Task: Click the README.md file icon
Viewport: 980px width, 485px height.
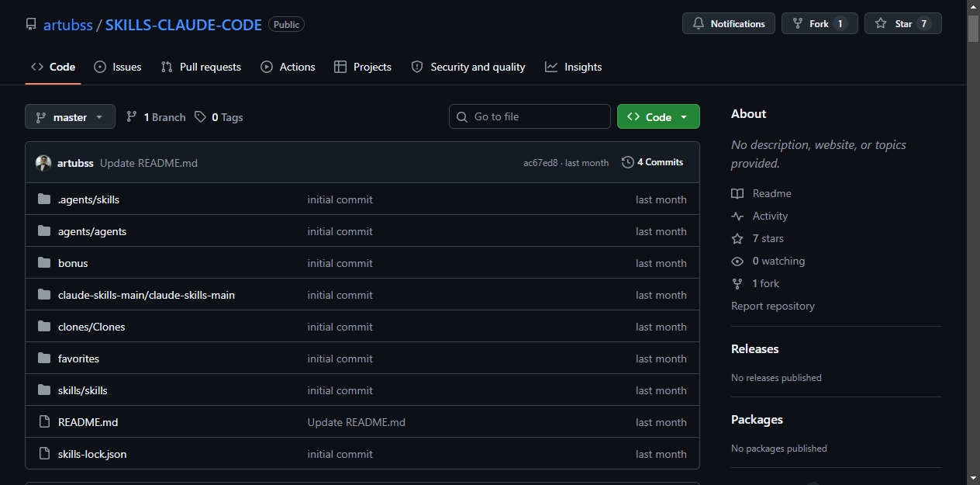Action: click(x=44, y=422)
